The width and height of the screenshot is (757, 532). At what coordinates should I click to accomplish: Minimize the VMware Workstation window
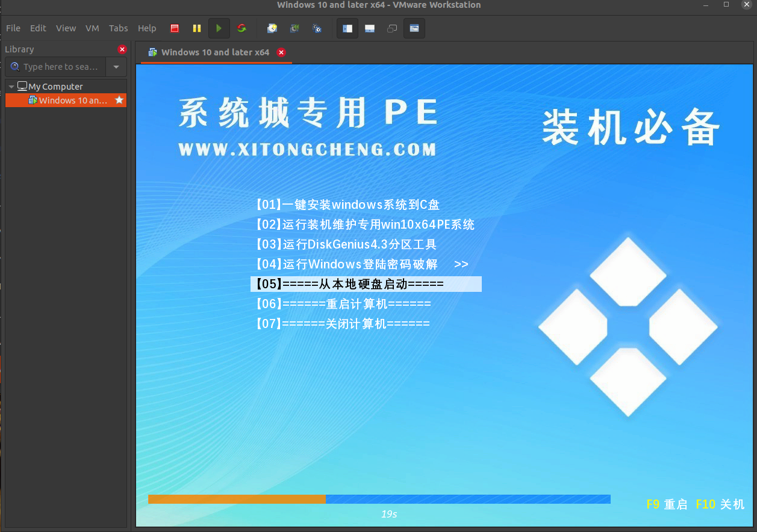tap(706, 5)
